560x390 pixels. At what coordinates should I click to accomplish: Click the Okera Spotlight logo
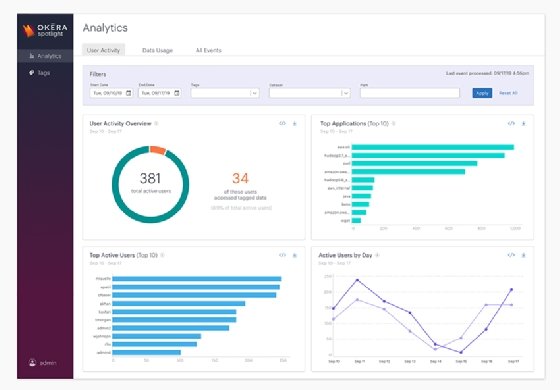[45, 31]
